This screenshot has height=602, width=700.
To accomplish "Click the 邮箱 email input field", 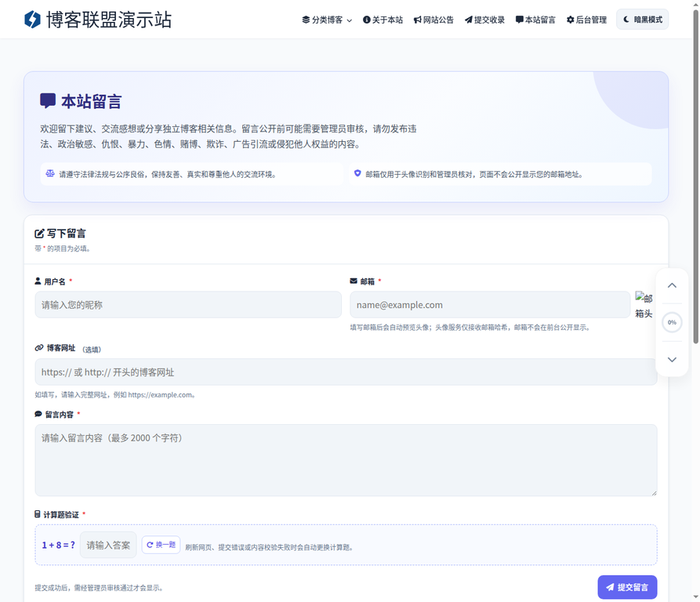I will click(490, 305).
